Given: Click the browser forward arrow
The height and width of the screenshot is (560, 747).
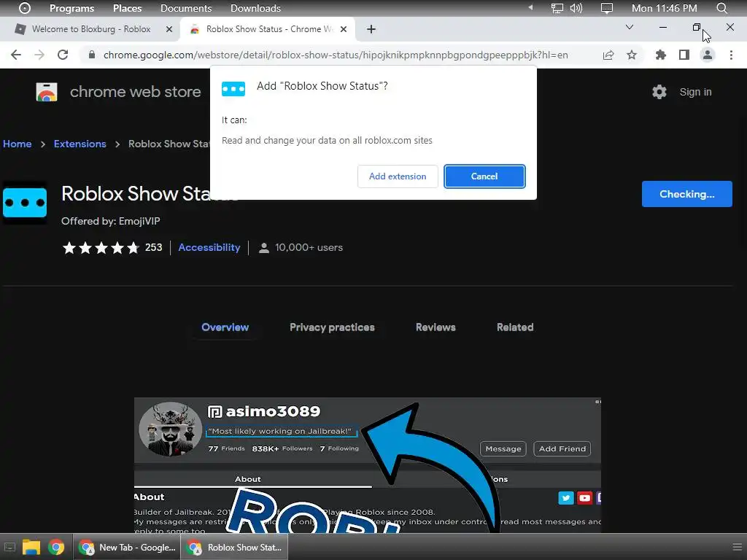Looking at the screenshot, I should (x=39, y=55).
